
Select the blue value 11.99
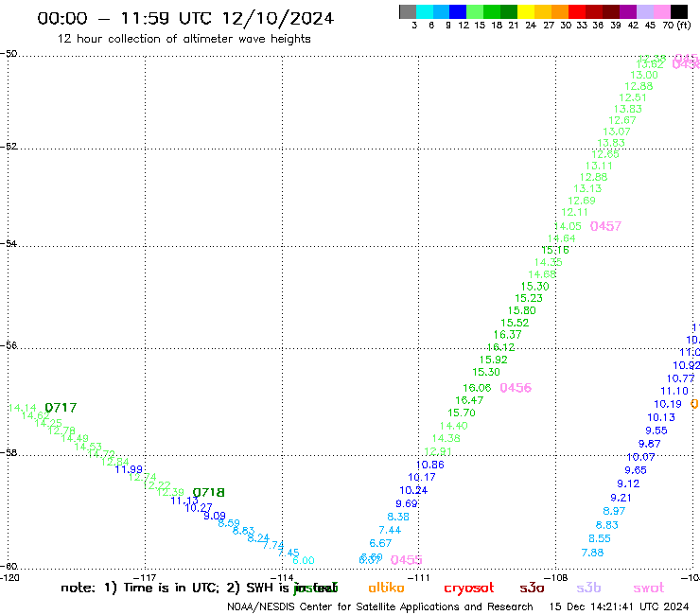click(129, 469)
